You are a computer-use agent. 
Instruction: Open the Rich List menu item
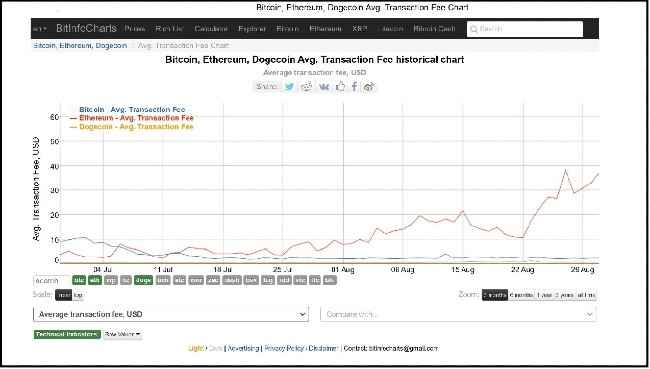169,29
